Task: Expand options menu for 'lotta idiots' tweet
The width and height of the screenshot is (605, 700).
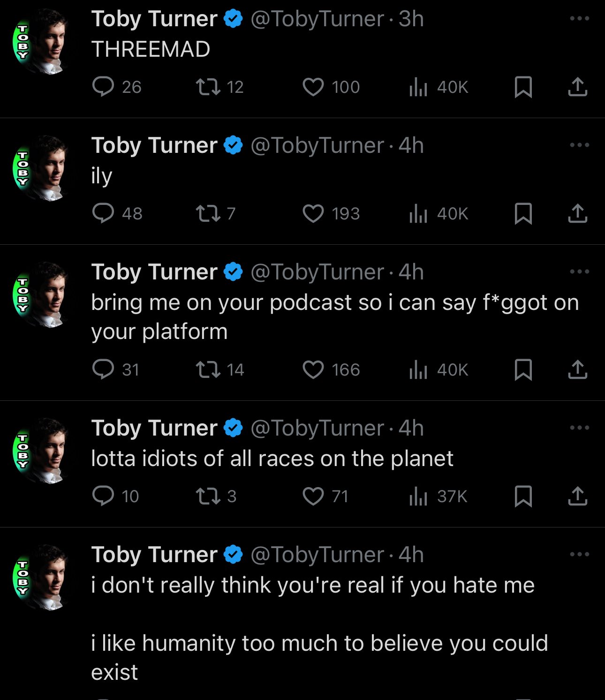Action: (x=579, y=428)
